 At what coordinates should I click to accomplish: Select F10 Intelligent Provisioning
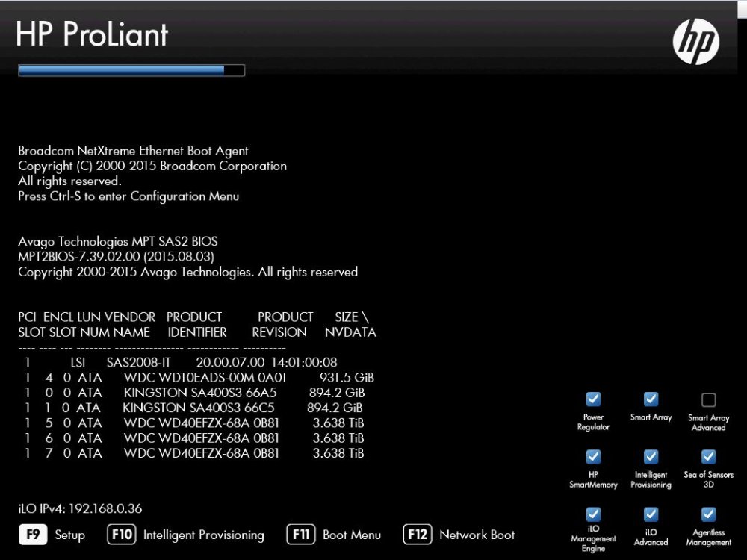[186, 535]
